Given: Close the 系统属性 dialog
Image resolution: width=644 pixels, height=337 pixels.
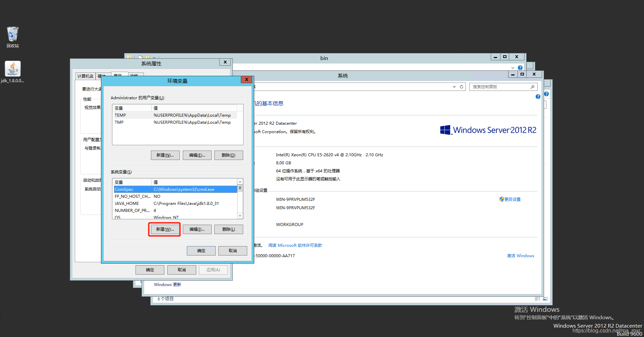Looking at the screenshot, I should [225, 62].
